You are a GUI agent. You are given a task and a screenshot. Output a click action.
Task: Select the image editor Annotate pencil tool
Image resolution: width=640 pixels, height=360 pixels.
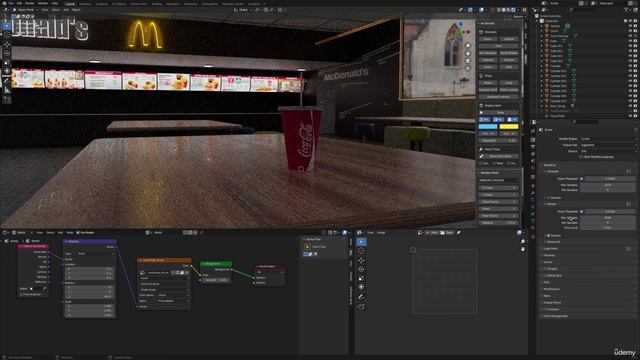tap(361, 297)
